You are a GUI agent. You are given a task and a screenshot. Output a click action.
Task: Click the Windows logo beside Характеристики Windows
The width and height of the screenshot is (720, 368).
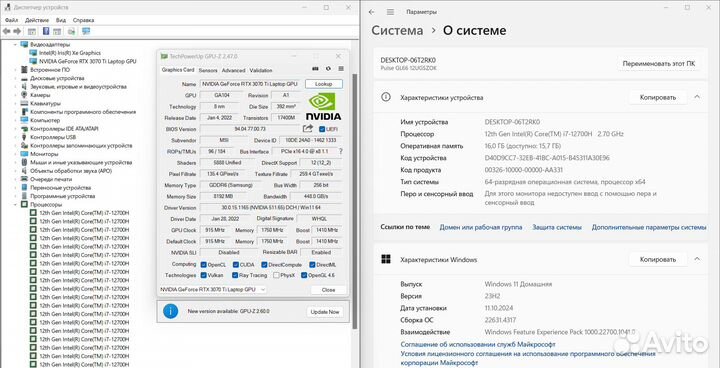point(386,259)
